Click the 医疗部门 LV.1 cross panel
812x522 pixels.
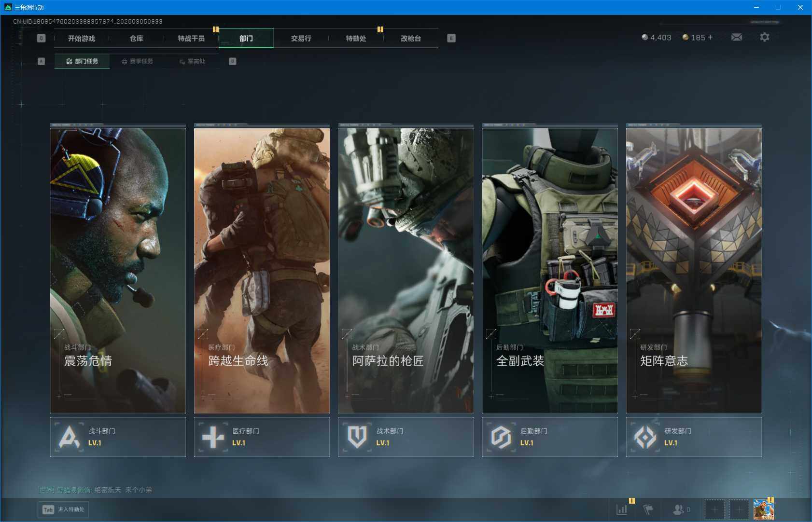click(262, 437)
